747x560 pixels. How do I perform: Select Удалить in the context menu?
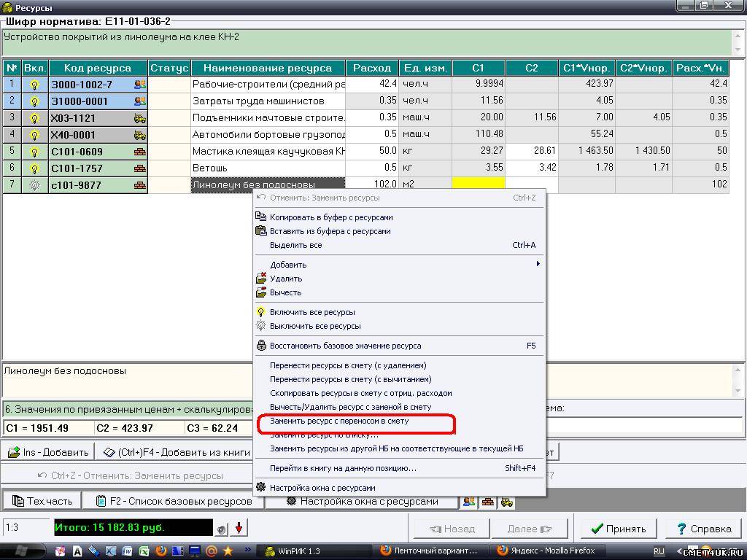[286, 279]
